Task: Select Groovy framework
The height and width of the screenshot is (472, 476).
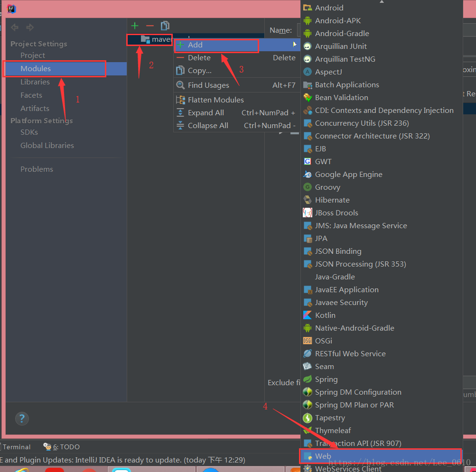Action: pos(382,187)
